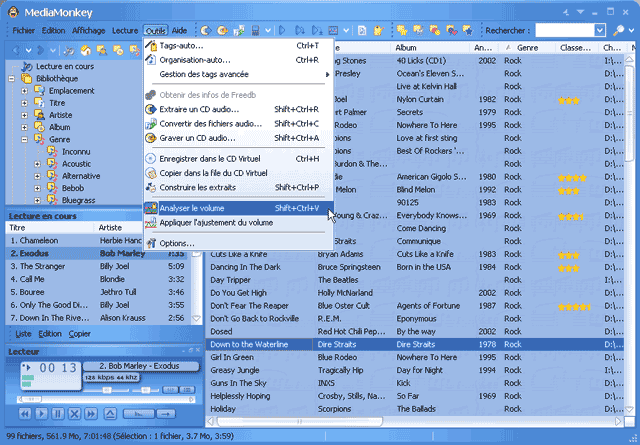Open the Affichage menu
640x445 pixels.
coord(88,31)
